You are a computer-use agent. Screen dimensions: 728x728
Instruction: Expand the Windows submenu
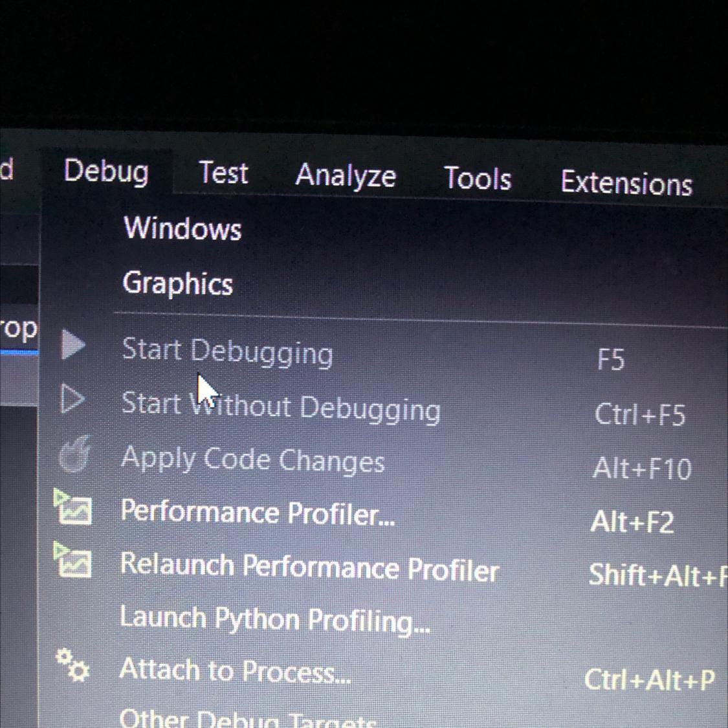pyautogui.click(x=183, y=228)
